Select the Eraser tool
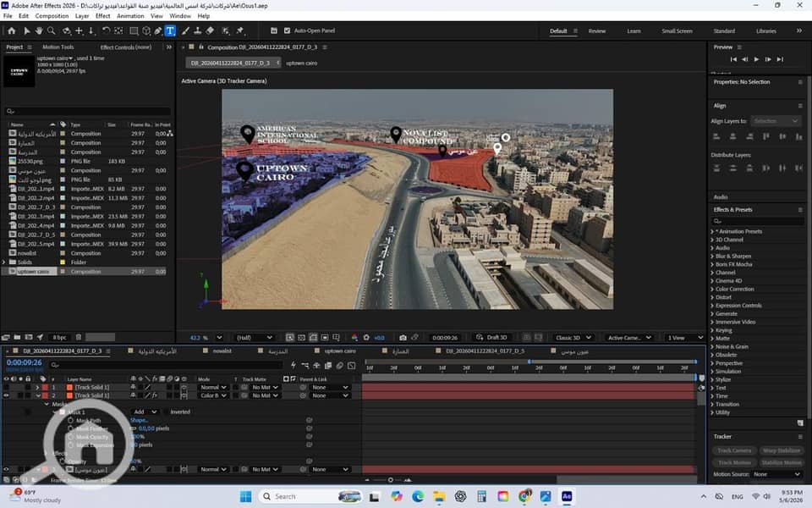This screenshot has height=508, width=812. tap(210, 31)
